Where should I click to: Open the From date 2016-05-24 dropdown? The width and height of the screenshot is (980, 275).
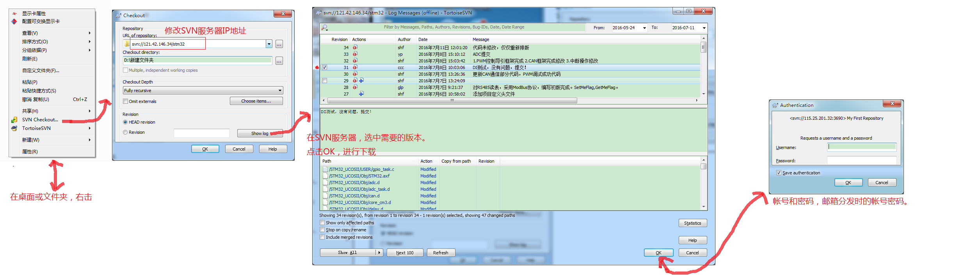pos(644,28)
